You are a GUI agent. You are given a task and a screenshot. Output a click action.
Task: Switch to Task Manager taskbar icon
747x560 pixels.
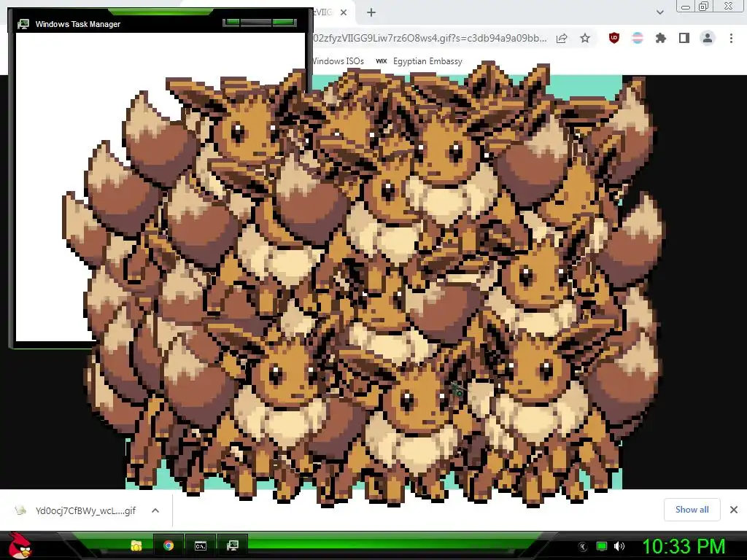point(233,545)
